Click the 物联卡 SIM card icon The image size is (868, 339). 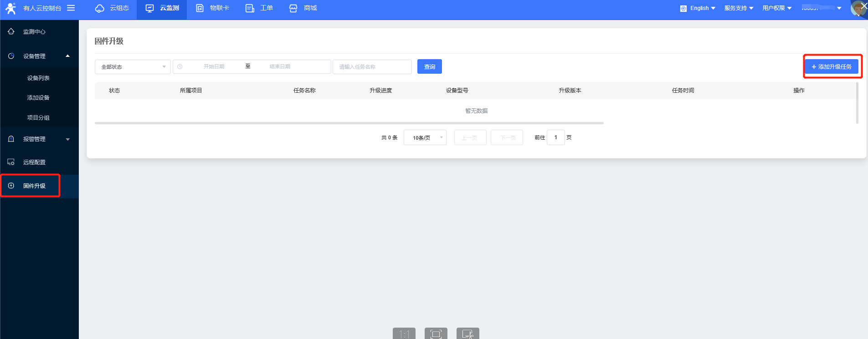200,8
